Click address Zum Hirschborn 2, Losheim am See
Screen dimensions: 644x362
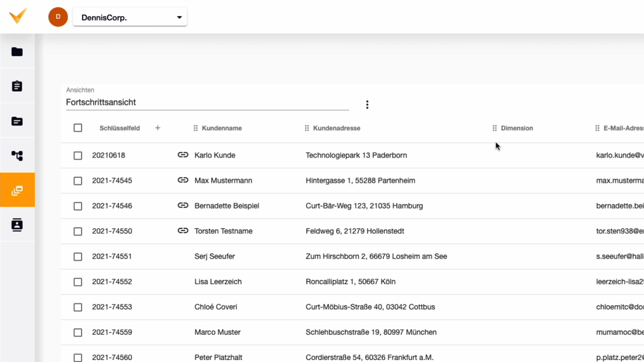376,256
